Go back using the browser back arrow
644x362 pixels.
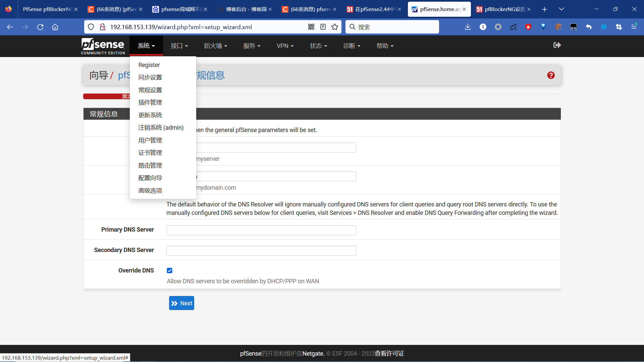(x=10, y=27)
